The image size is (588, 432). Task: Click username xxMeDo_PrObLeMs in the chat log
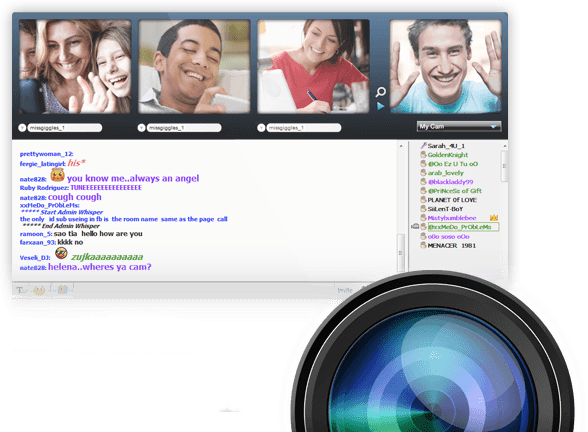[50, 206]
